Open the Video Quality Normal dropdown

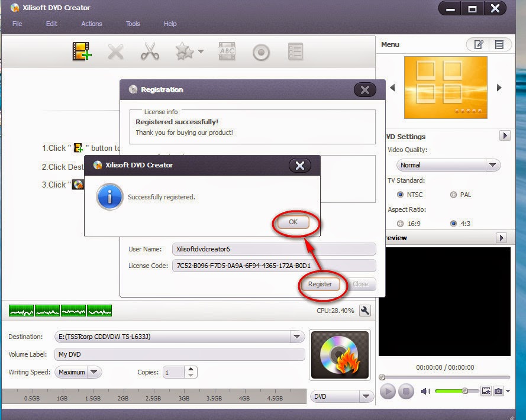(448, 165)
